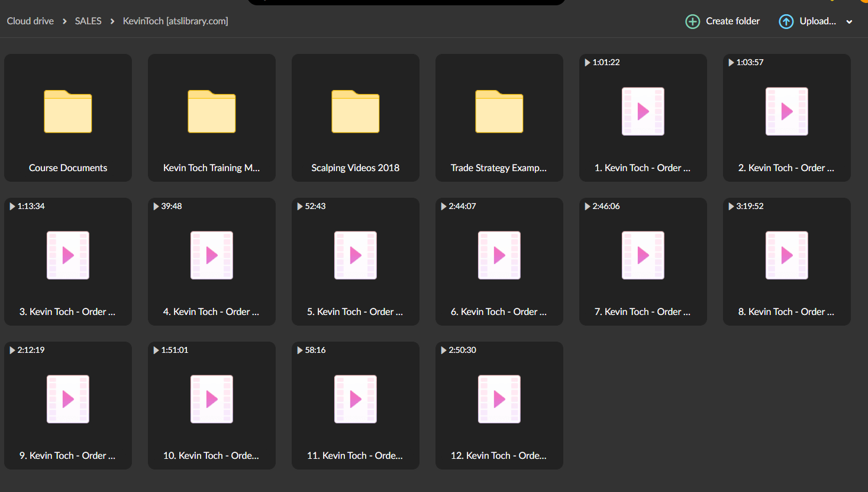Select the '7. Kevin Toch - Order ...' name
Image resolution: width=868 pixels, height=492 pixels.
click(643, 311)
